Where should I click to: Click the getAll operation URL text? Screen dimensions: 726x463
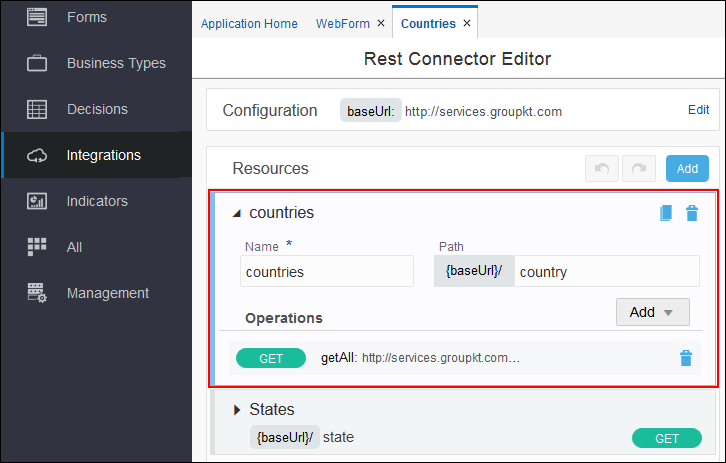pos(441,358)
